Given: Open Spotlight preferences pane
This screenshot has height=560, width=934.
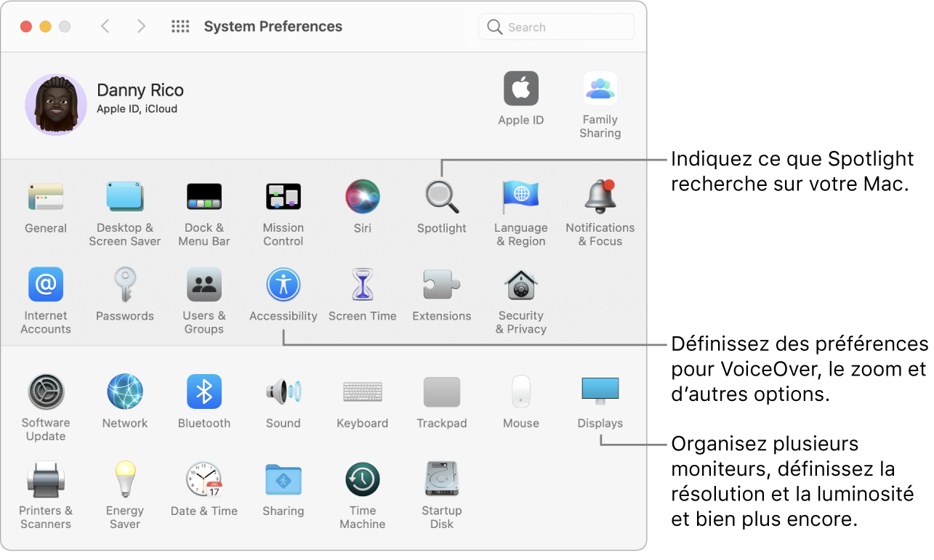Looking at the screenshot, I should (441, 198).
